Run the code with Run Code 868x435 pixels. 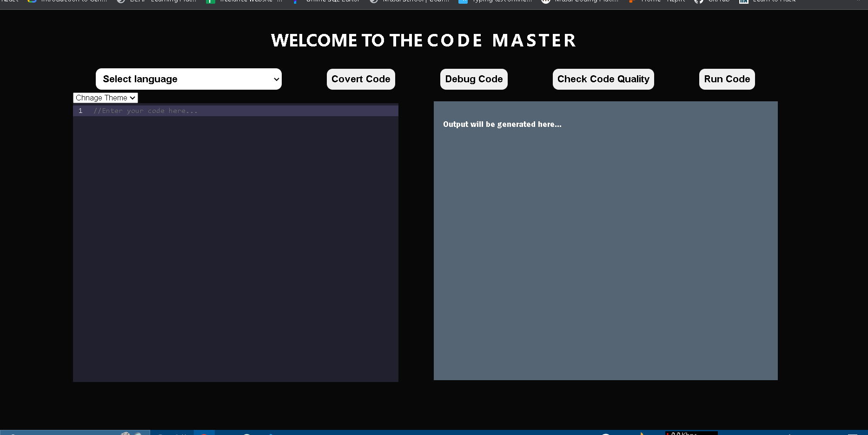pos(727,79)
